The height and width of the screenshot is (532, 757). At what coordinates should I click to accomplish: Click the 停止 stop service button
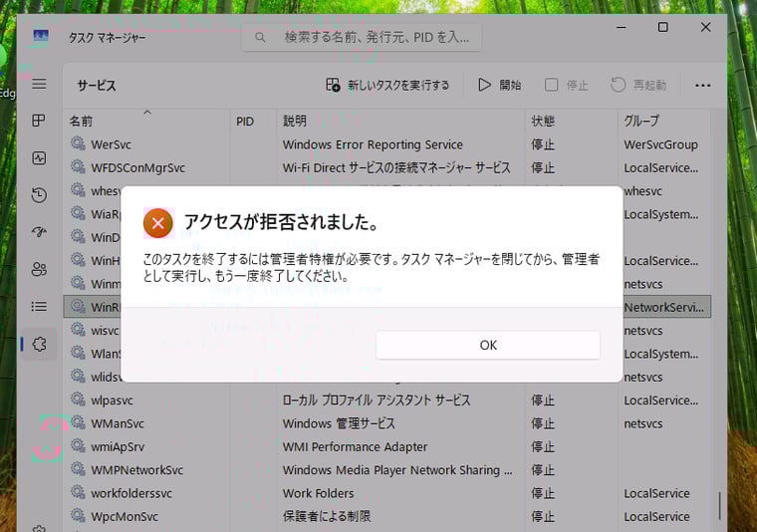coord(567,86)
